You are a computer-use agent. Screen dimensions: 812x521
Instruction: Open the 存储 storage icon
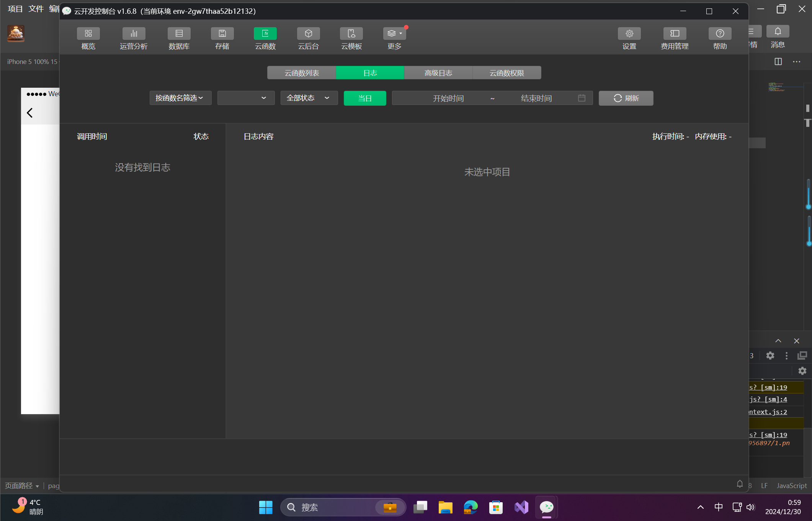[x=222, y=34]
